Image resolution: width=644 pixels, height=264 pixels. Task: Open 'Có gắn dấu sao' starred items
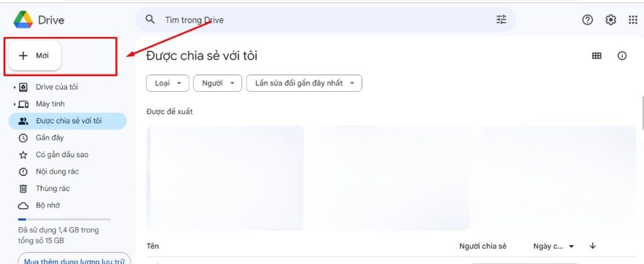click(x=62, y=155)
